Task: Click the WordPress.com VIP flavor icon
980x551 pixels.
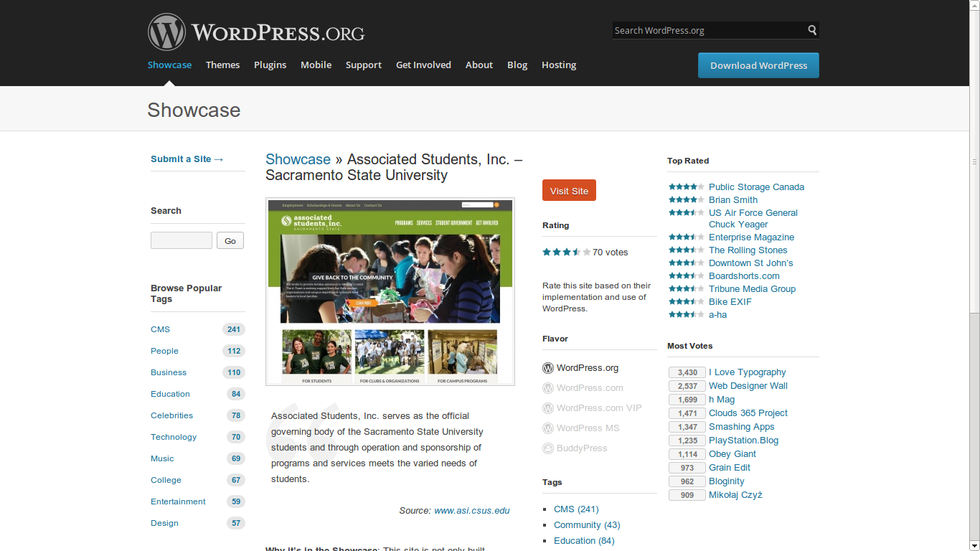Action: point(548,408)
